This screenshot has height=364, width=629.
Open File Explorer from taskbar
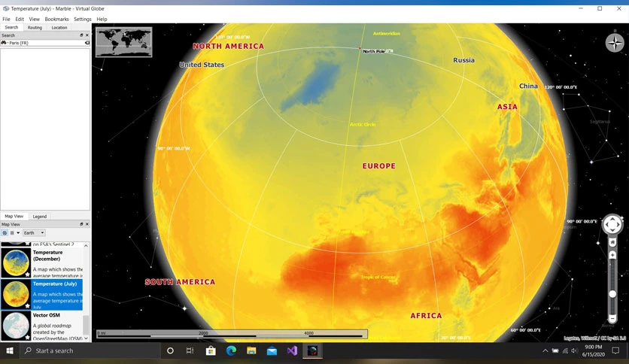coord(251,350)
